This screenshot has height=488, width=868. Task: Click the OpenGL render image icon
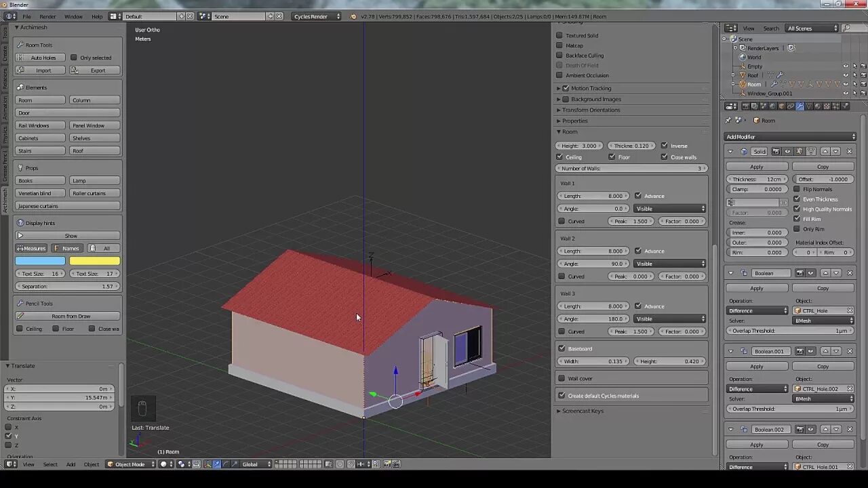pos(387,464)
